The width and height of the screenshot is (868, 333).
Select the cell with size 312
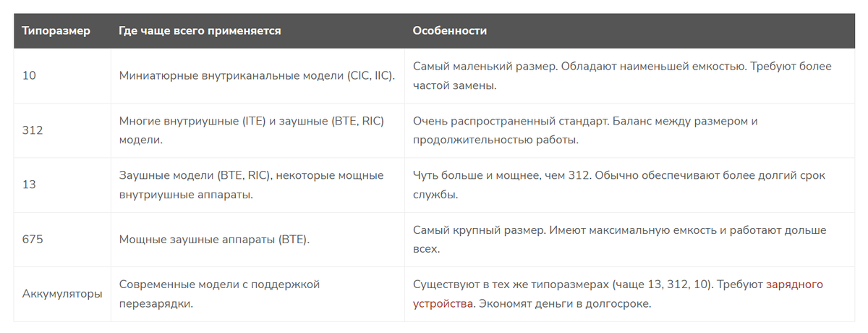point(62,131)
